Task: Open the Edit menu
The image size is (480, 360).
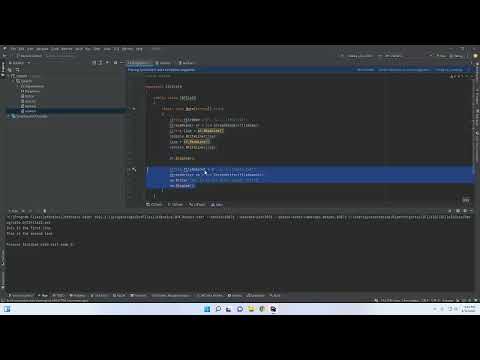Action: coord(21,49)
